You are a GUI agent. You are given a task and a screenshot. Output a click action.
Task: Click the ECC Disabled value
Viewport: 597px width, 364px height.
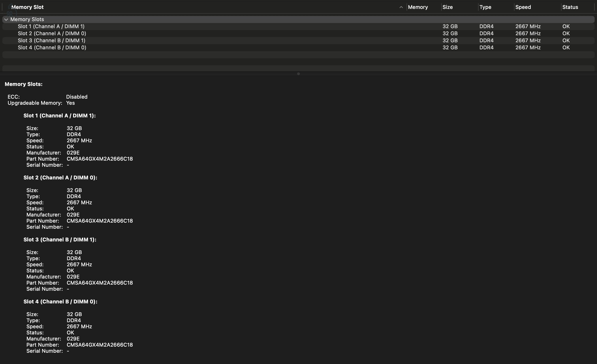point(77,97)
